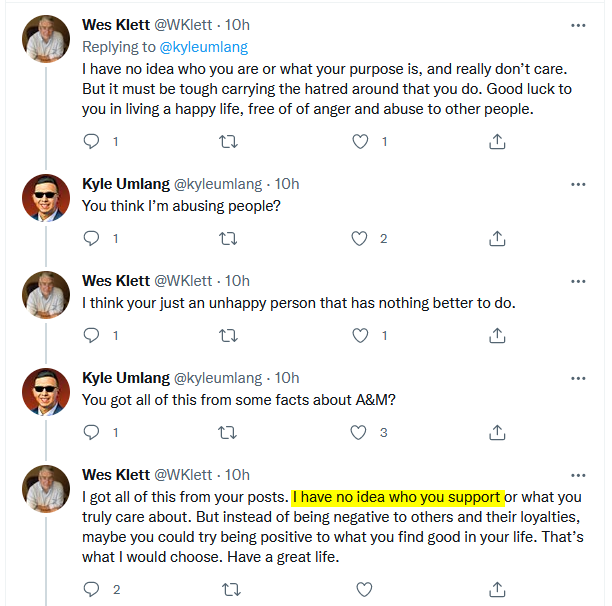Share the last Wes Klett tweet

[497, 590]
